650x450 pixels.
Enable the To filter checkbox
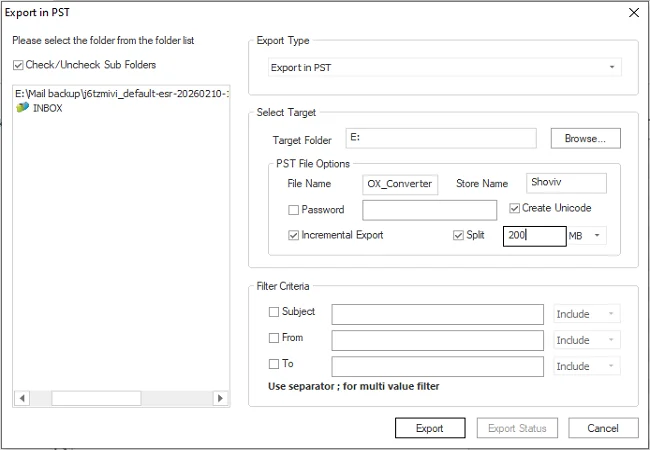coord(274,364)
